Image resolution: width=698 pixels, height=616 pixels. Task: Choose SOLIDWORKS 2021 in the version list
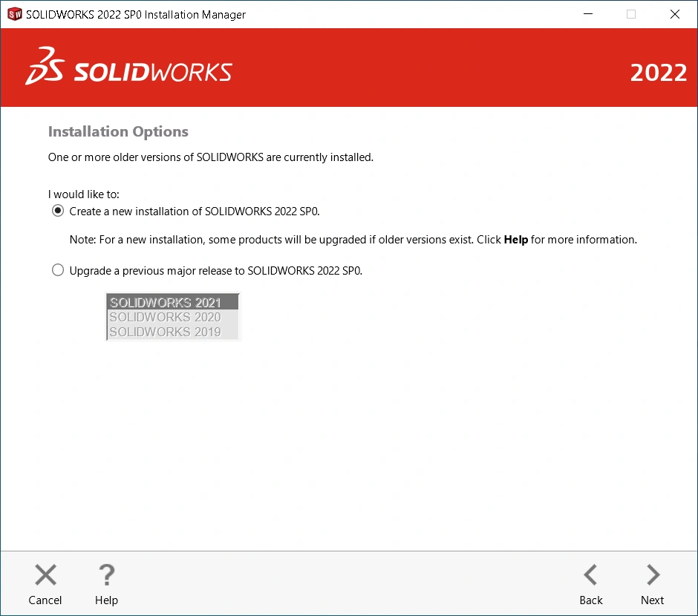[x=173, y=303]
